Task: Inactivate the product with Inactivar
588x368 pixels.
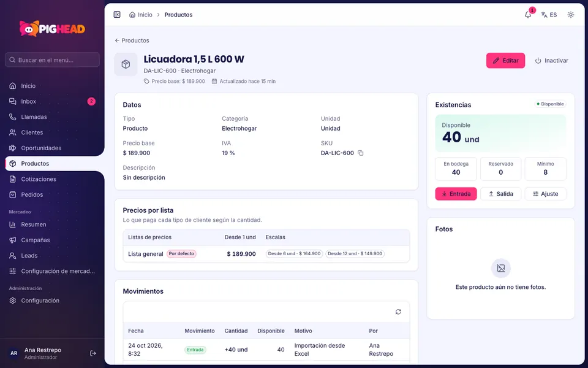Action: (x=551, y=61)
